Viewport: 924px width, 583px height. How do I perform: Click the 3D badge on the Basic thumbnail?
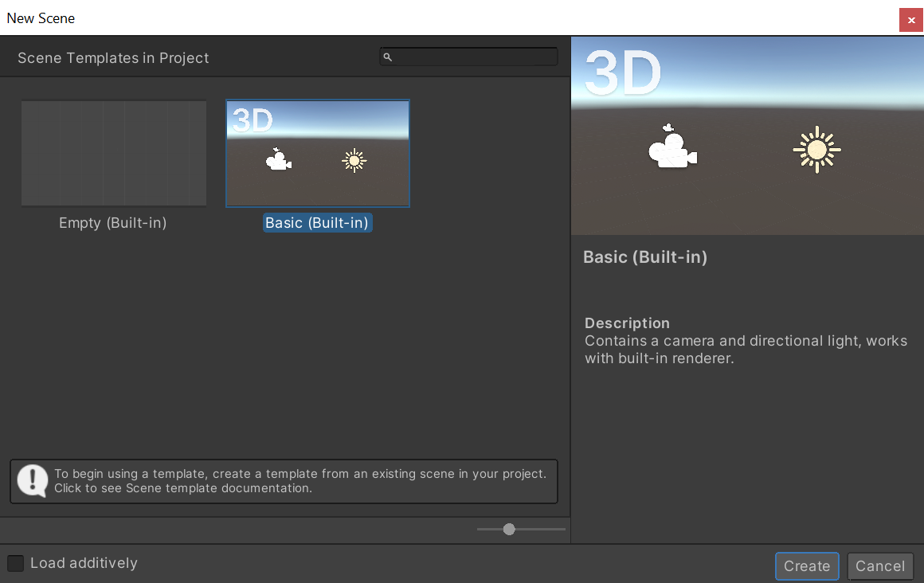click(x=253, y=120)
